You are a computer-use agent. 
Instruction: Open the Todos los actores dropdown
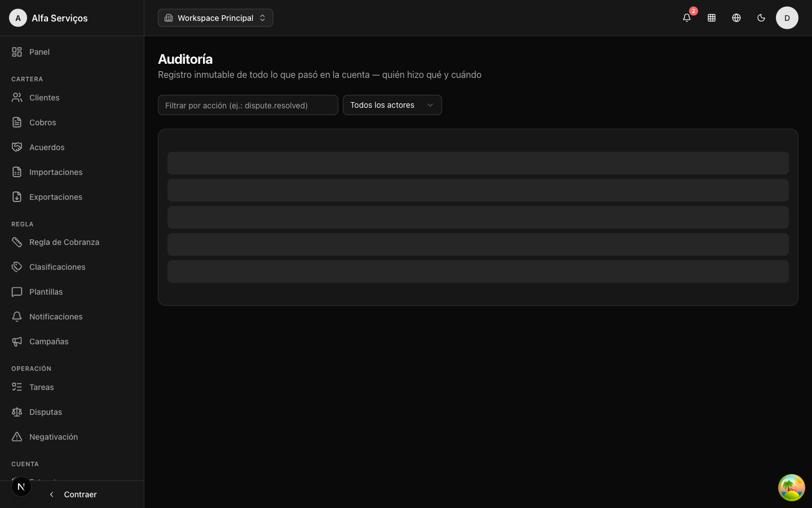click(392, 105)
